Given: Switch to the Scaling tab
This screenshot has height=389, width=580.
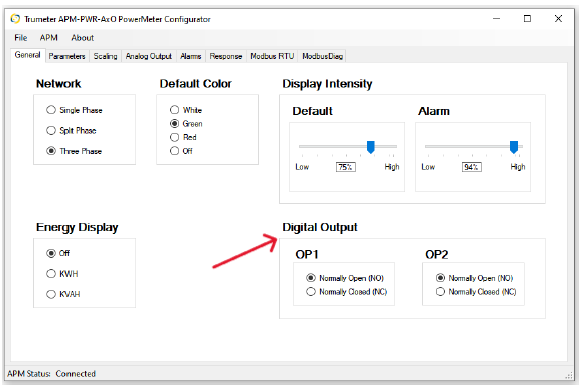Looking at the screenshot, I should point(105,56).
